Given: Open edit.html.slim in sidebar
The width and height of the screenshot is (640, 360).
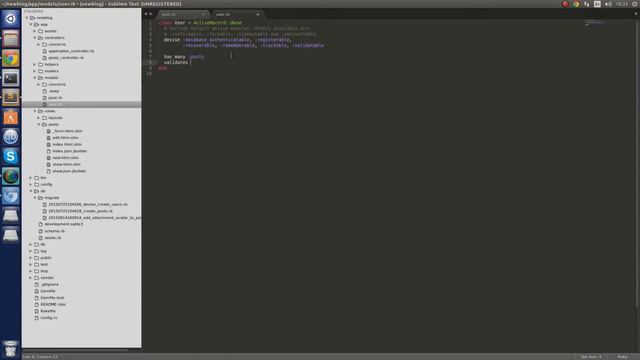Looking at the screenshot, I should click(x=65, y=138).
